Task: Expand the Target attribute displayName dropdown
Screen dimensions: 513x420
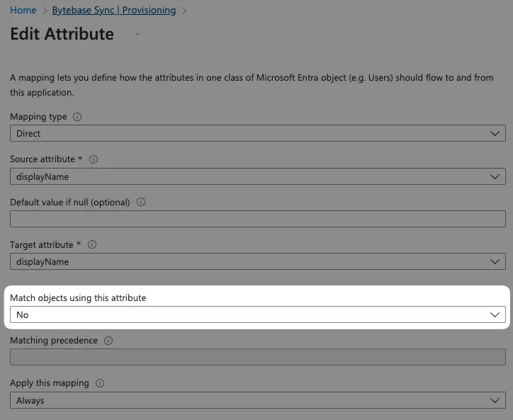Action: [x=258, y=261]
